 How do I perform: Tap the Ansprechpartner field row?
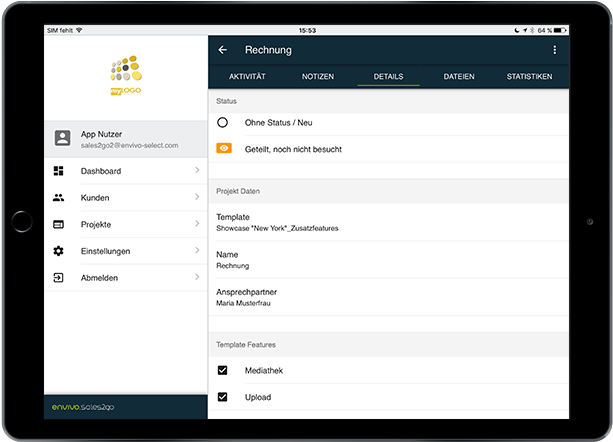(x=389, y=297)
